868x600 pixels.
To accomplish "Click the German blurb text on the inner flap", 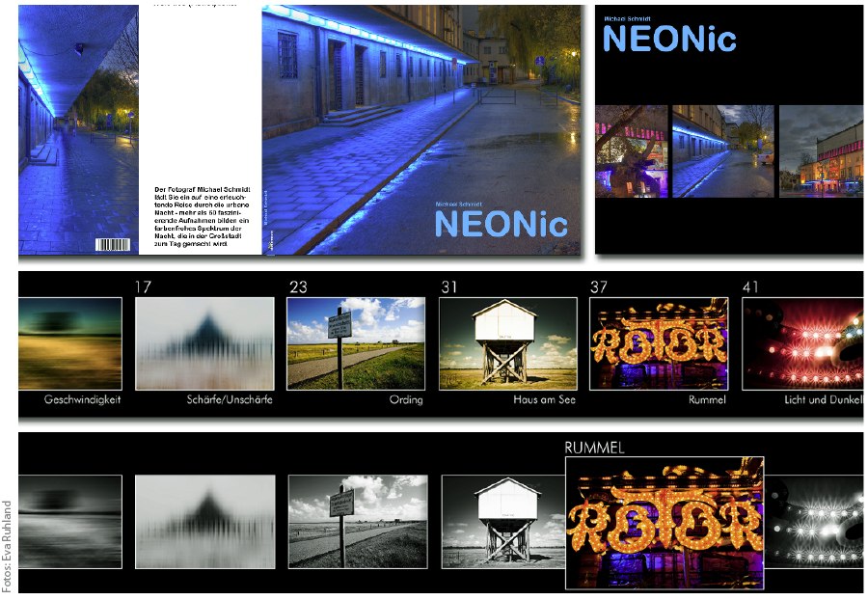I will coord(202,216).
